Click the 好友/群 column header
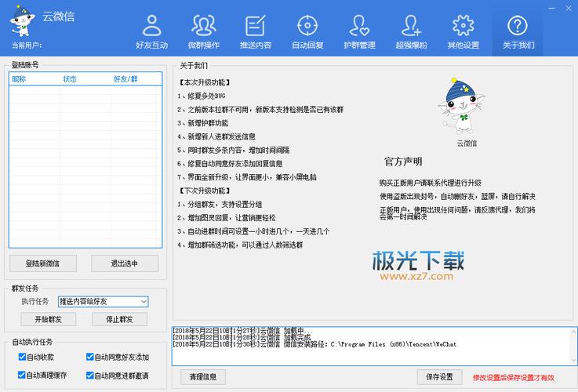The width and height of the screenshot is (578, 392). coord(125,79)
